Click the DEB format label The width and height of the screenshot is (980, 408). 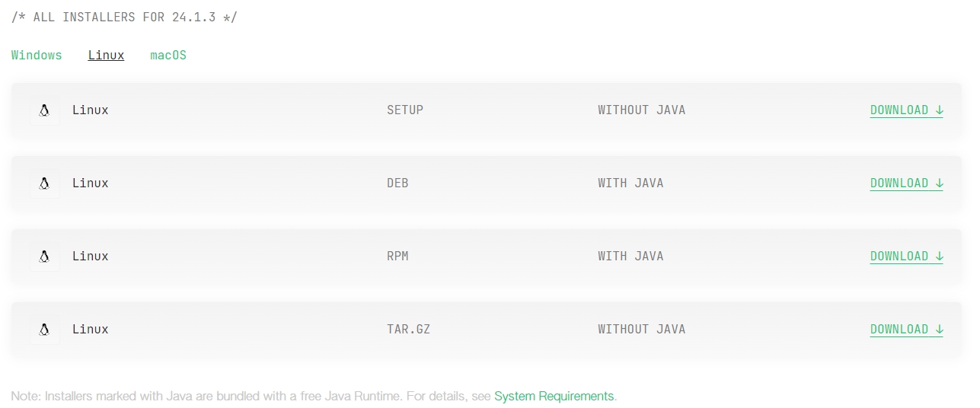397,183
